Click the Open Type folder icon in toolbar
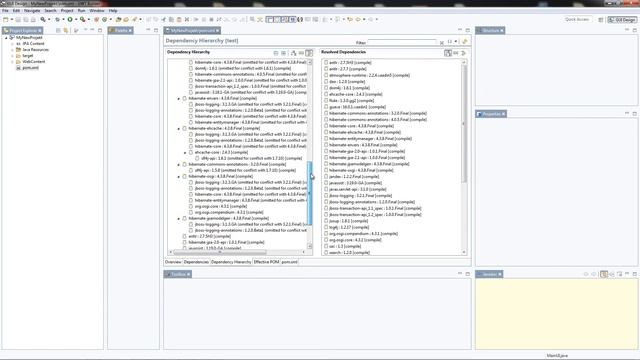 (x=118, y=19)
